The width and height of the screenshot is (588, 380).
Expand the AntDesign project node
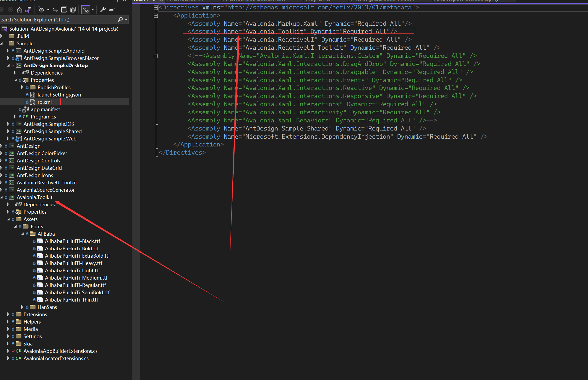point(2,146)
